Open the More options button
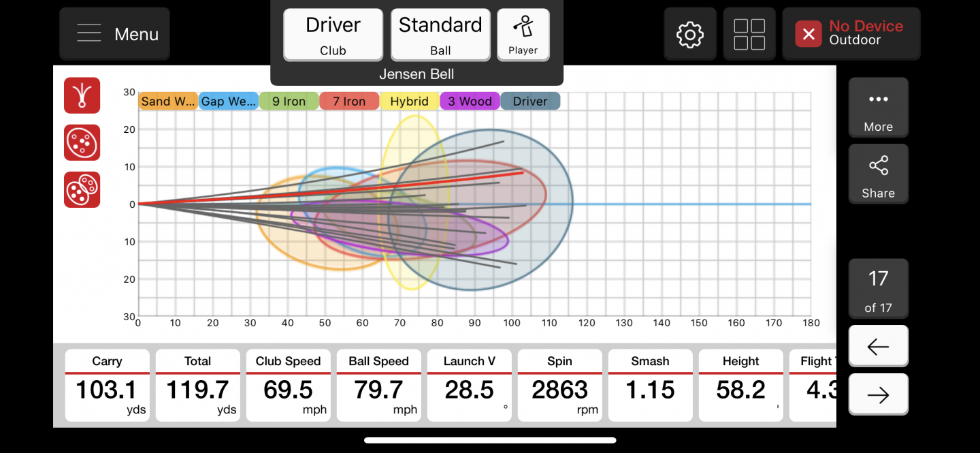980x453 pixels. coord(878,107)
